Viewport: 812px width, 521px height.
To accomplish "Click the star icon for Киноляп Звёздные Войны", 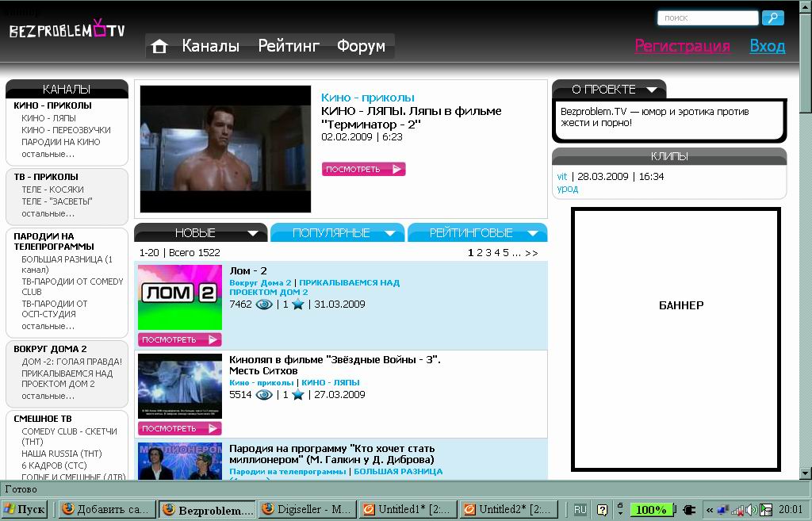I will pos(298,395).
